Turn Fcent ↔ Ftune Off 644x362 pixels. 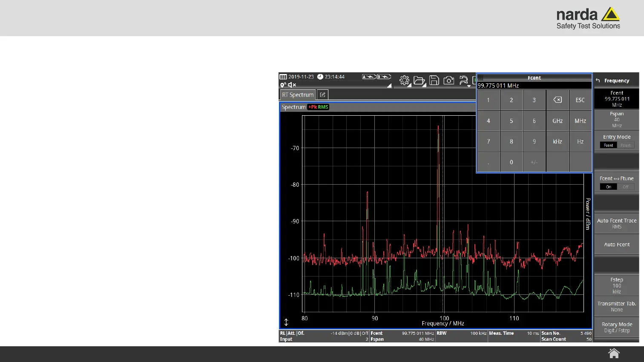625,187
